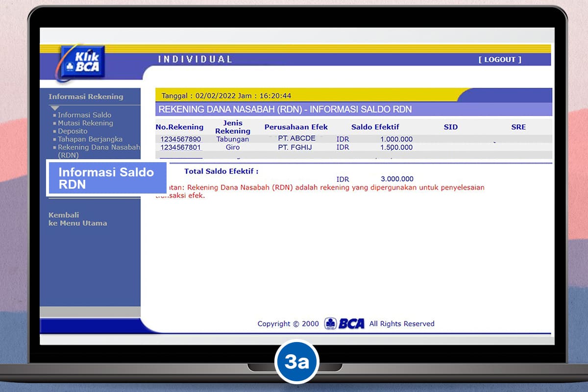Select the Deposito sidebar entry
Screen dimensions: 588x392
coord(72,131)
